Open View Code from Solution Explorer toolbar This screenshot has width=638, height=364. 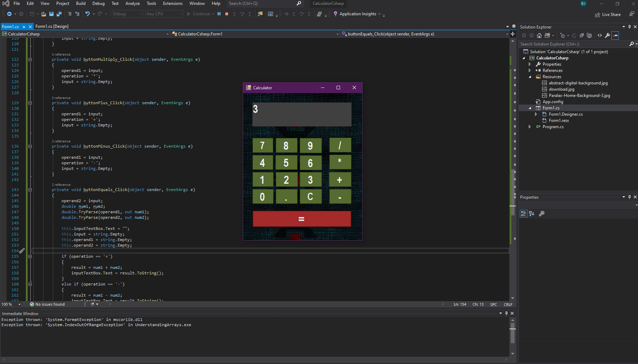[x=599, y=35]
